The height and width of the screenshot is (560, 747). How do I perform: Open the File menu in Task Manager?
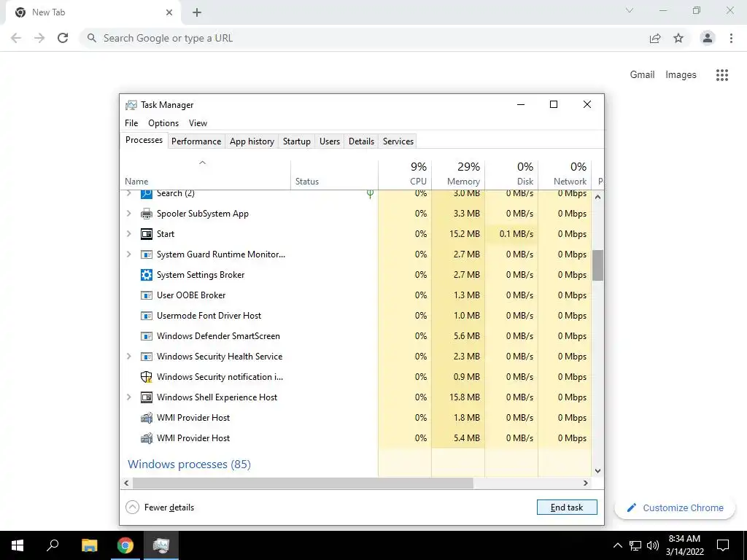click(x=131, y=122)
